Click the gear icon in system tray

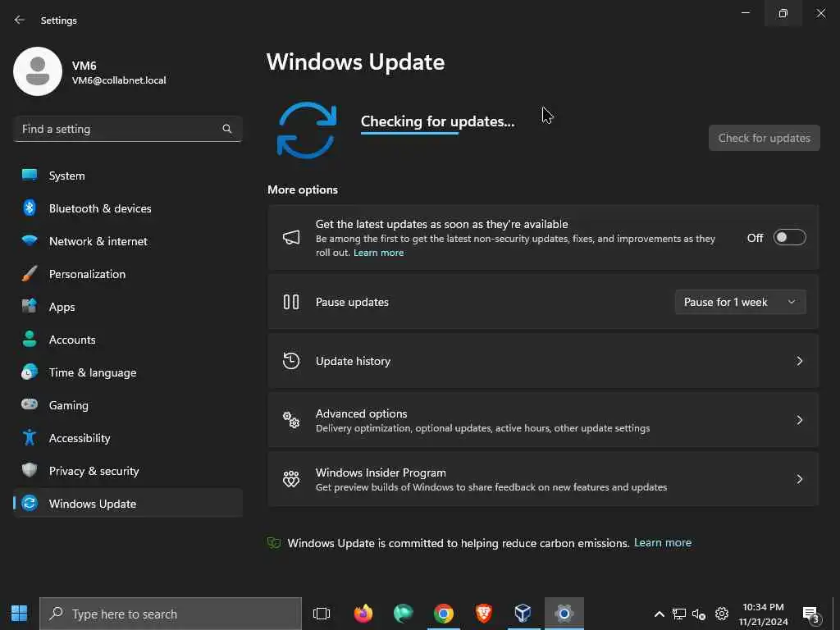pos(722,614)
